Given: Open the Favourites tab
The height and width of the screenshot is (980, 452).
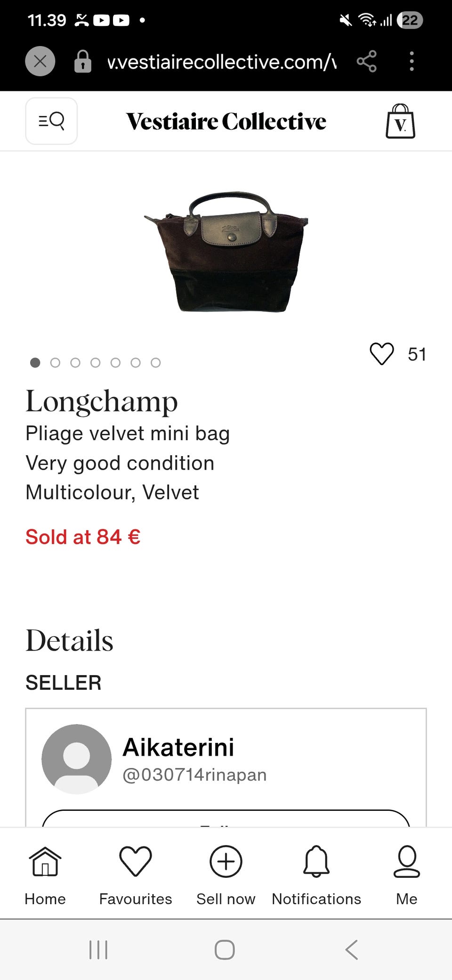Looking at the screenshot, I should tap(136, 875).
